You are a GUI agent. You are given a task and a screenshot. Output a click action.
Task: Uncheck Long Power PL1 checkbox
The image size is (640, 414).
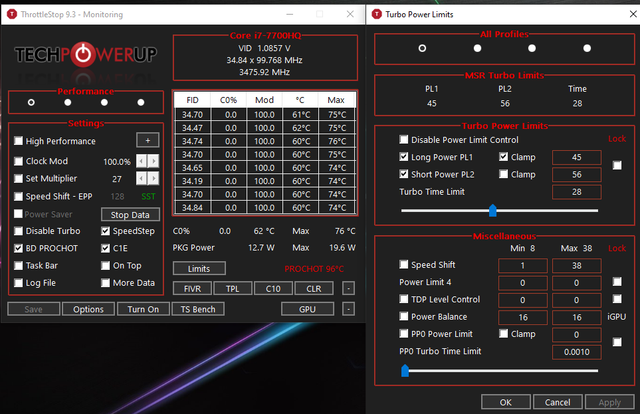[x=404, y=157]
